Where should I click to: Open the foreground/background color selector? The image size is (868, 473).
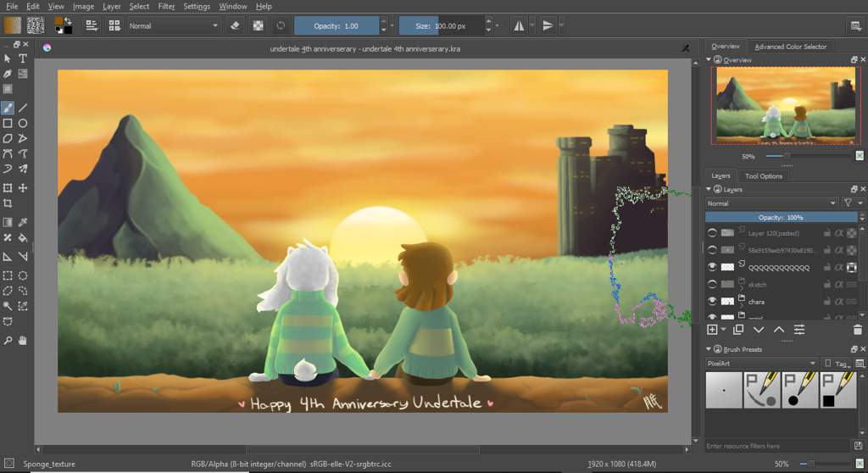63,25
